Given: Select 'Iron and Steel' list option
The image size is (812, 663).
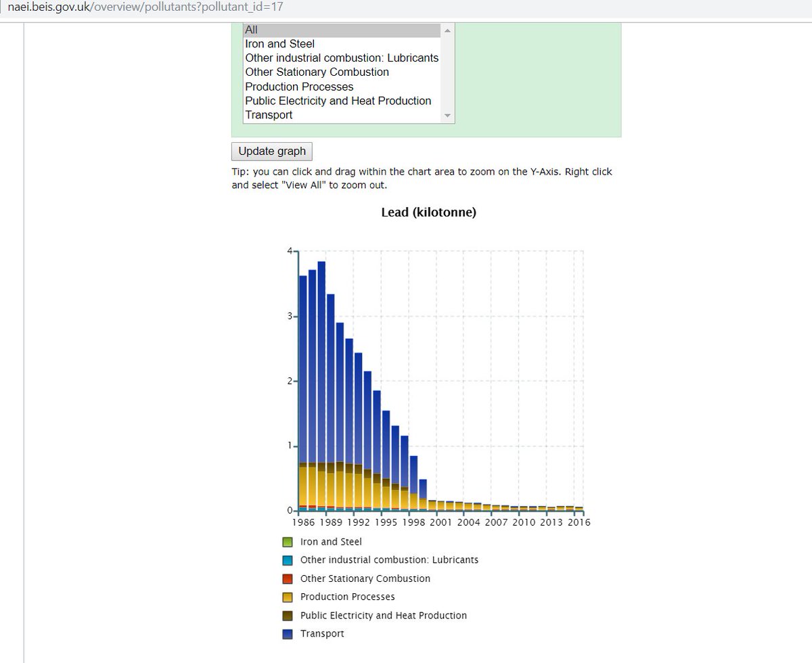Looking at the screenshot, I should 342,44.
